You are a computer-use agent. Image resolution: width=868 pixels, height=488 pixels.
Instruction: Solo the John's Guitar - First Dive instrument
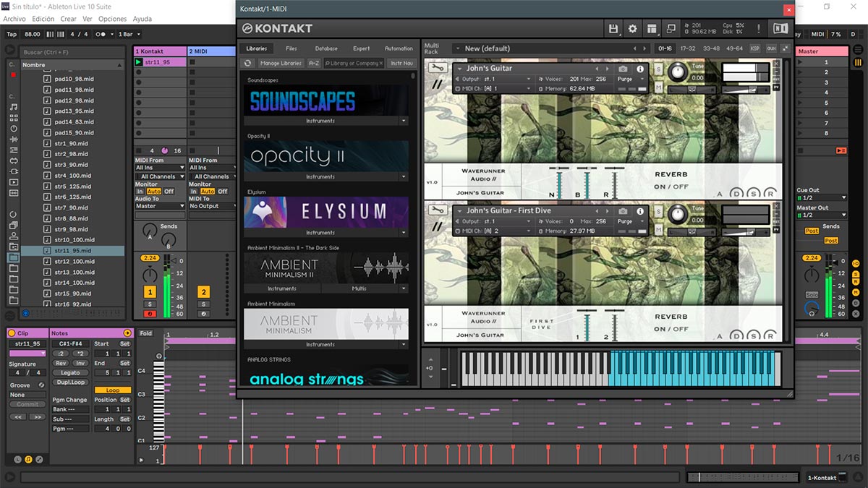pos(659,210)
